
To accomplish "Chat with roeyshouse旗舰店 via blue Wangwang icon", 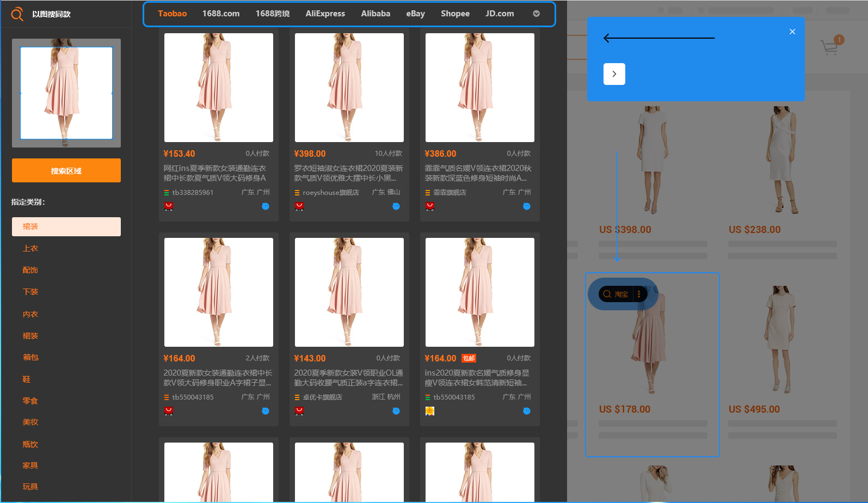I will click(x=396, y=206).
